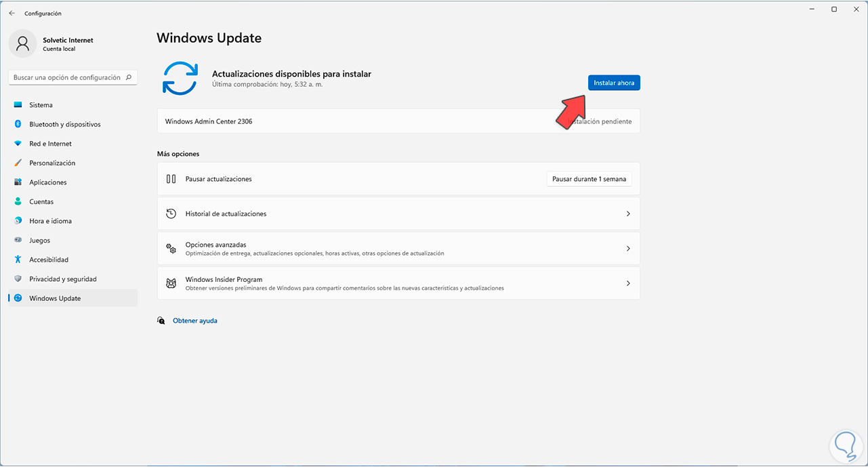Click the Sistema monitor icon
868x467 pixels.
(x=18, y=105)
